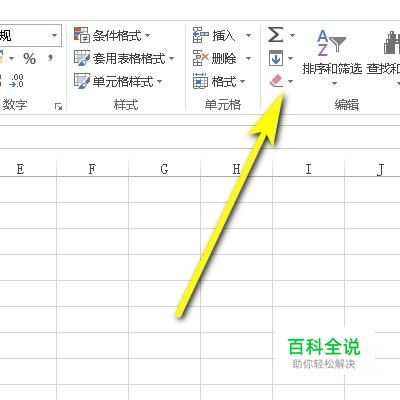Open the 格式 dropdown arrow
This screenshot has height=400, width=400.
click(x=242, y=82)
